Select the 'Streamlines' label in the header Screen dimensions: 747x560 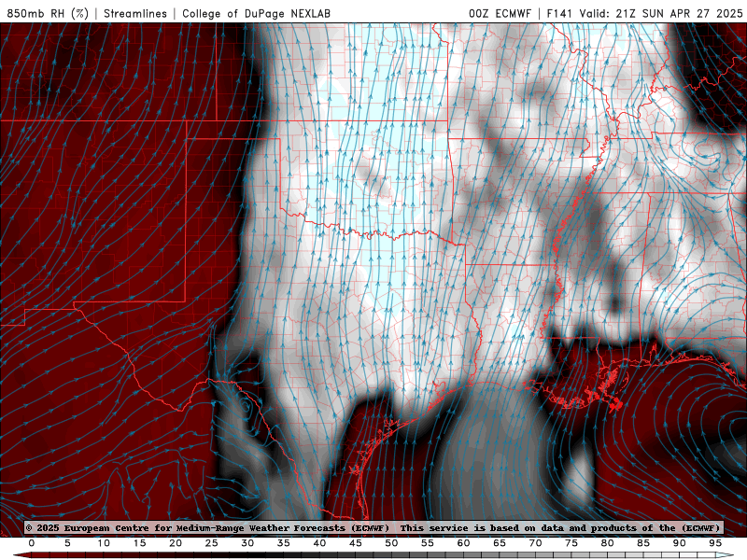pyautogui.click(x=135, y=13)
